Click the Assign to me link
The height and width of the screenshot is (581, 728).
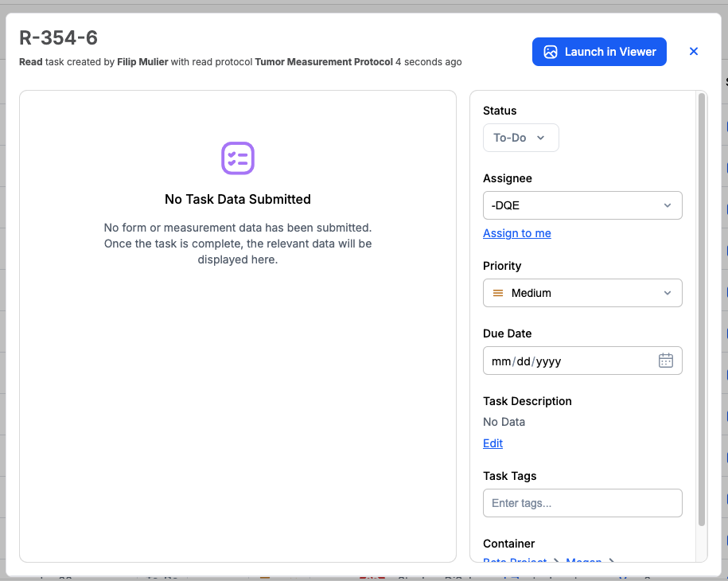coord(516,233)
